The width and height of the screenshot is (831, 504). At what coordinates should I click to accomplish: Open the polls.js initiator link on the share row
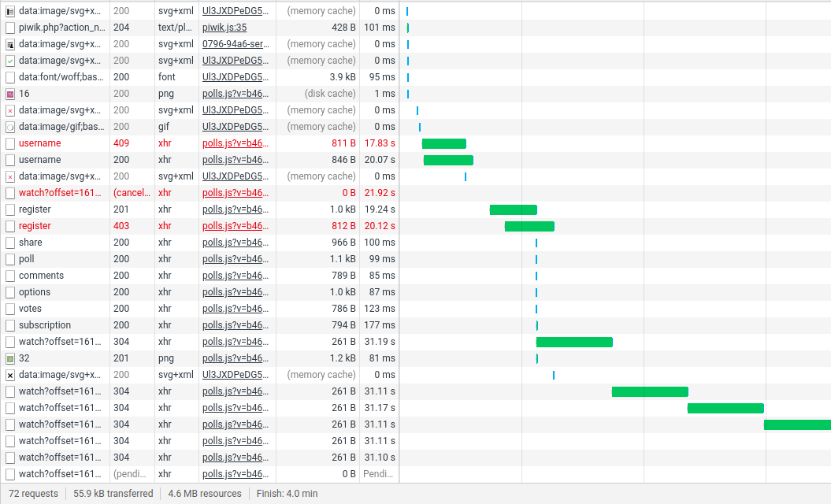(236, 243)
